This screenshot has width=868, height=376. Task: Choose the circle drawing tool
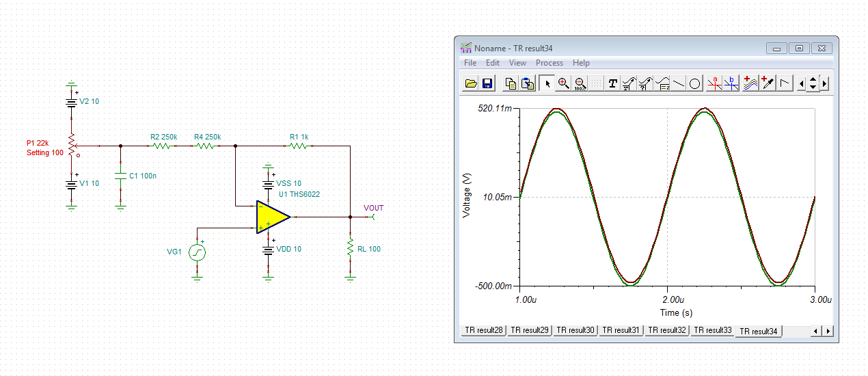click(x=695, y=83)
